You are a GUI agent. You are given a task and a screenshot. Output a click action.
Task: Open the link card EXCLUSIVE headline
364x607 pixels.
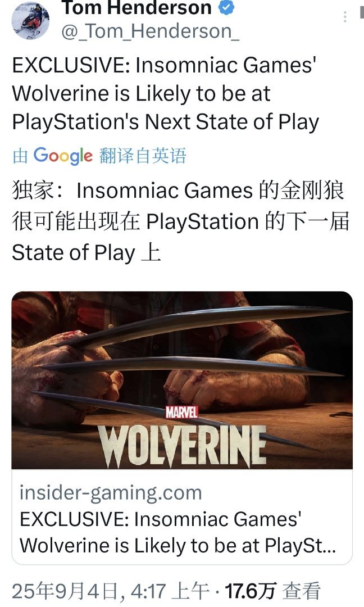coord(178,532)
